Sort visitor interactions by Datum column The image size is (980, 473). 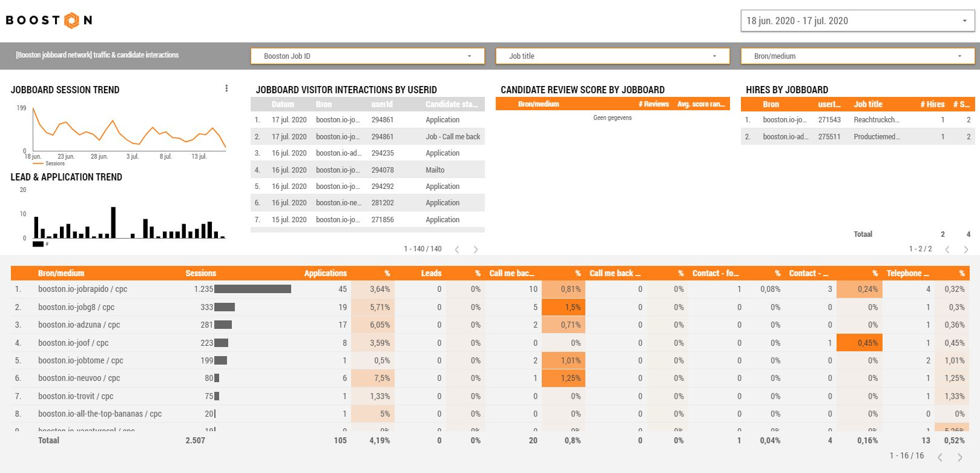tap(283, 104)
